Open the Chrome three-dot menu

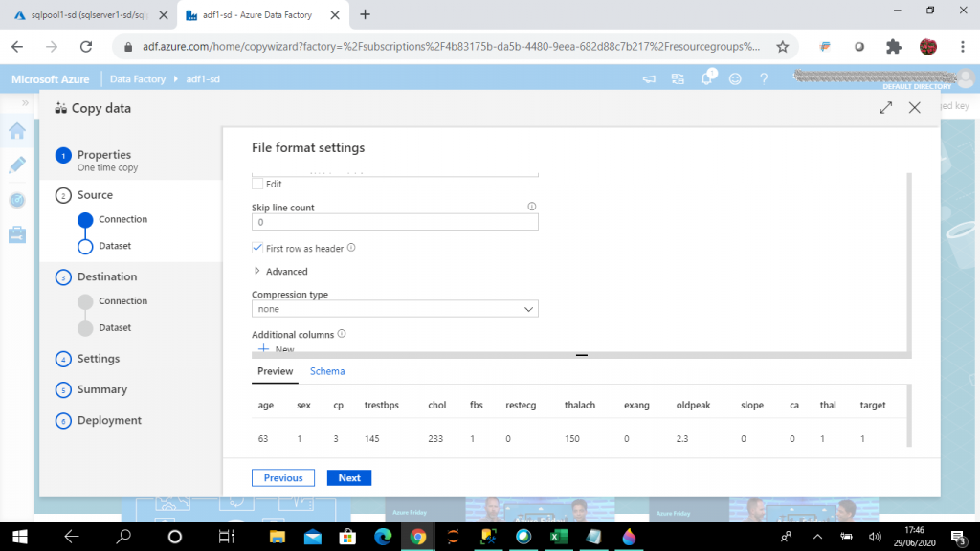point(963,46)
